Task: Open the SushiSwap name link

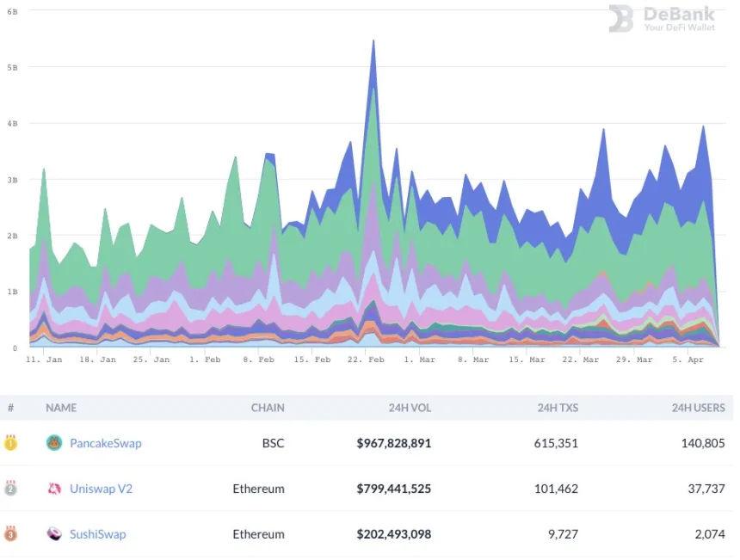Action: [97, 534]
